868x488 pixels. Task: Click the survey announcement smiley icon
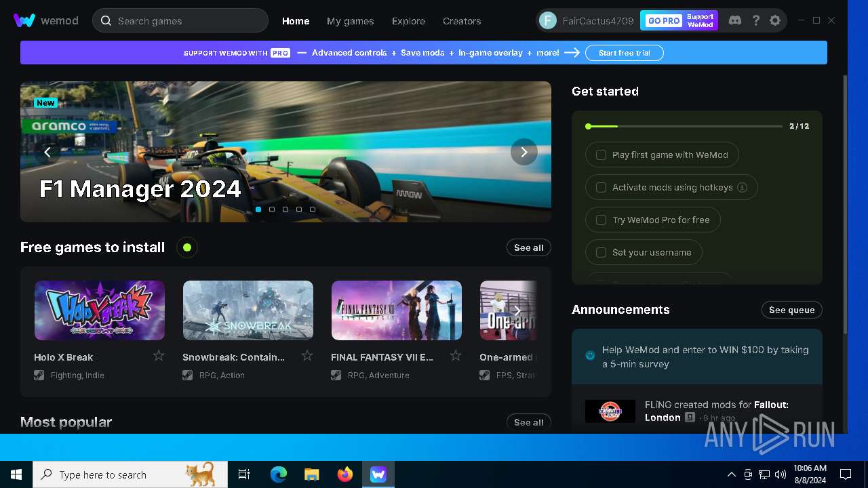(x=590, y=355)
